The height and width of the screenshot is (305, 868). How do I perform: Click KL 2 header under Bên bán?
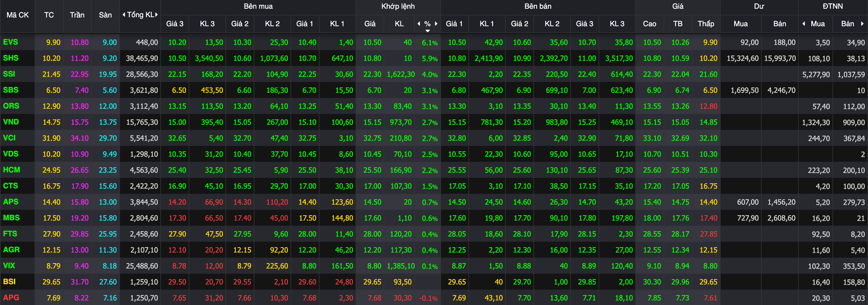point(552,24)
